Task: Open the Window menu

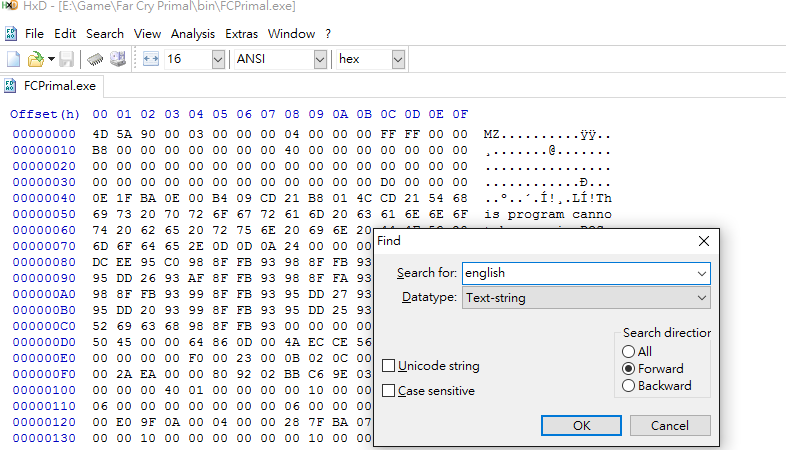Action: pyautogui.click(x=291, y=34)
